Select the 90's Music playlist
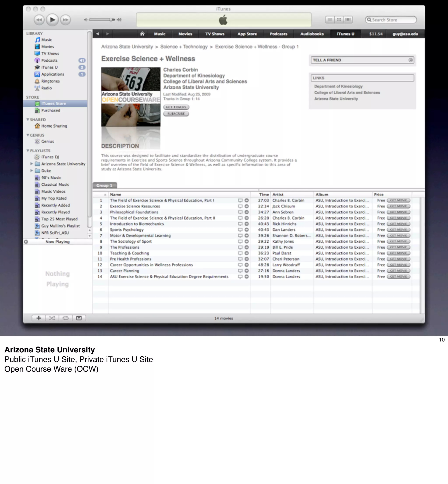This screenshot has width=448, height=484. click(x=51, y=178)
